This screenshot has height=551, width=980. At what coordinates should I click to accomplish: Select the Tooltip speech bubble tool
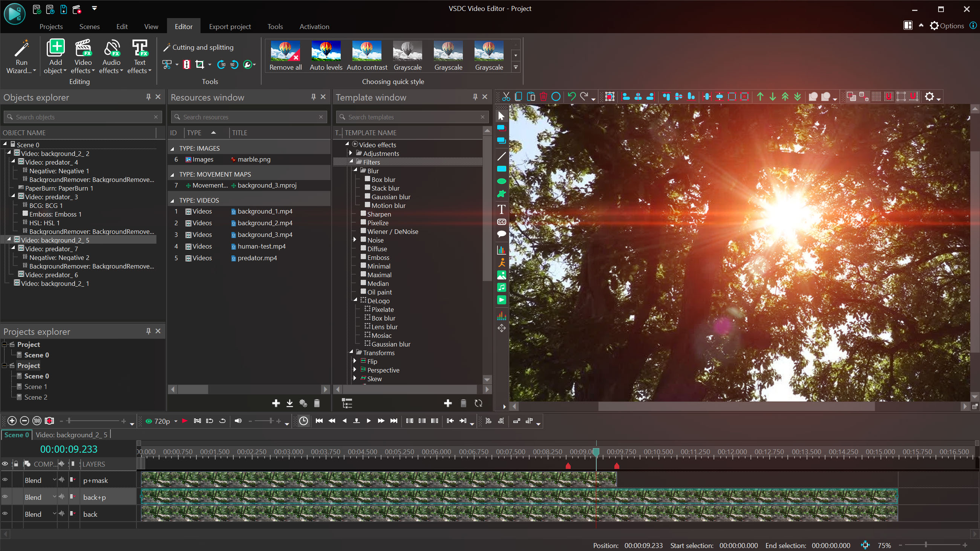501,234
